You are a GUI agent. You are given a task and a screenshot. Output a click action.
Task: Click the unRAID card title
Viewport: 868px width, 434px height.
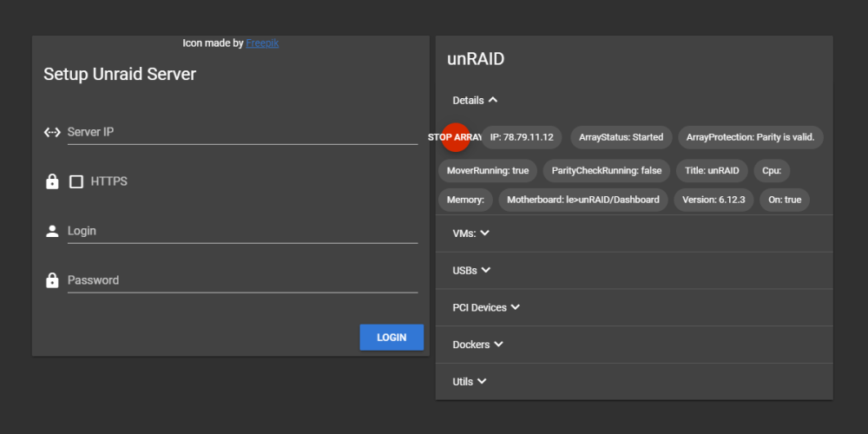click(x=476, y=59)
